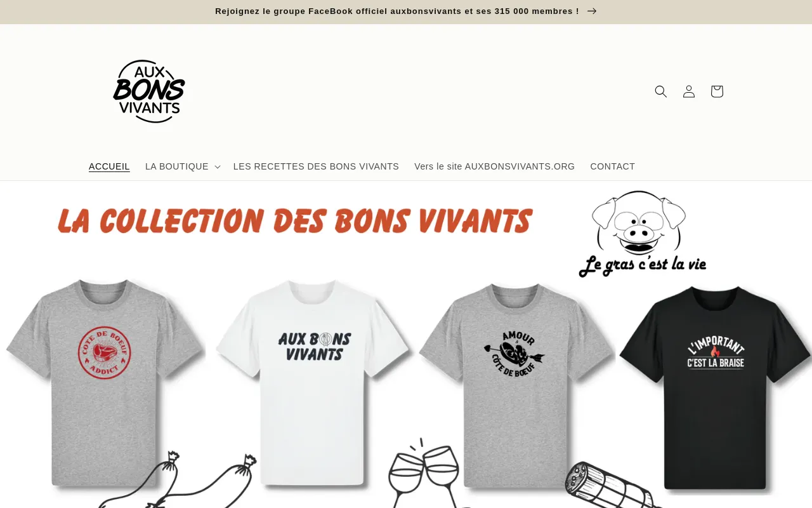Open the LA BOUTIQUE menu
The image size is (812, 508).
coord(177,166)
